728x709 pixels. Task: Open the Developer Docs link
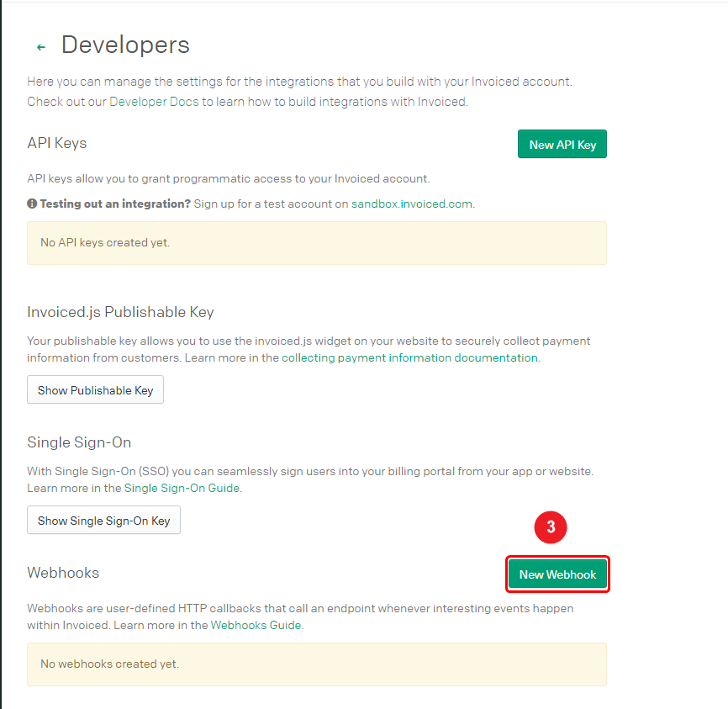click(x=154, y=102)
